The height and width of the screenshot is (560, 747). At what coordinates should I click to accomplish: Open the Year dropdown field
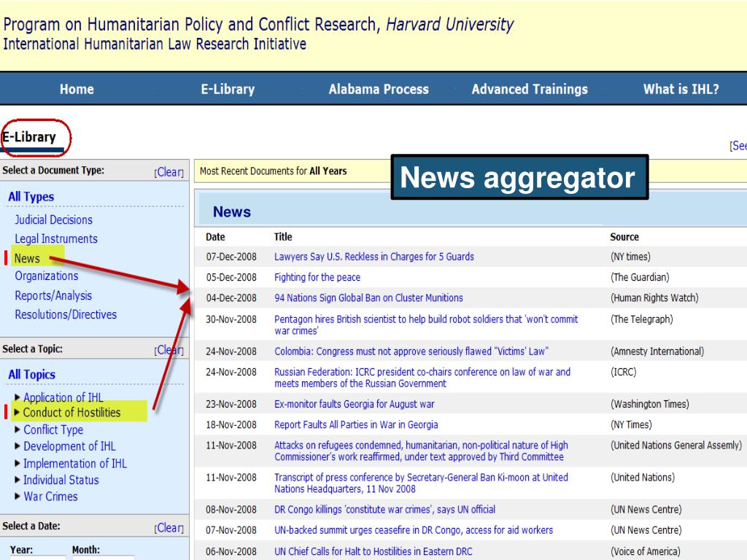pos(36,558)
